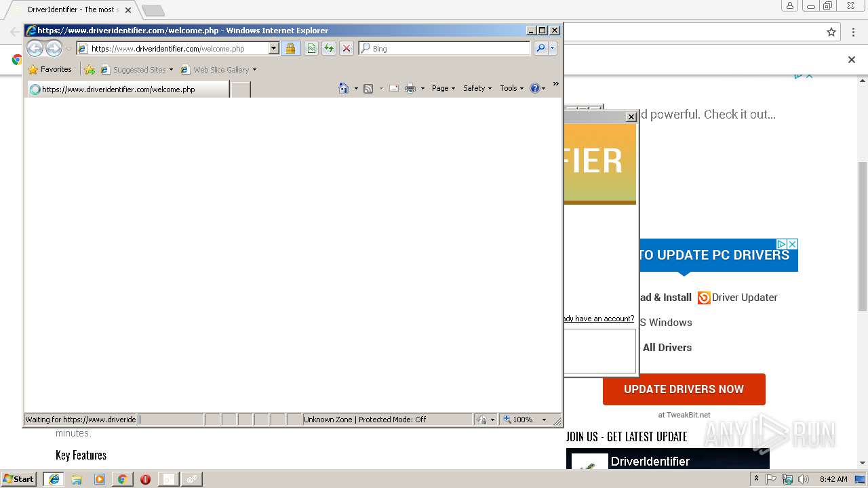
Task: Expand the Print dropdown arrow
Action: click(422, 88)
